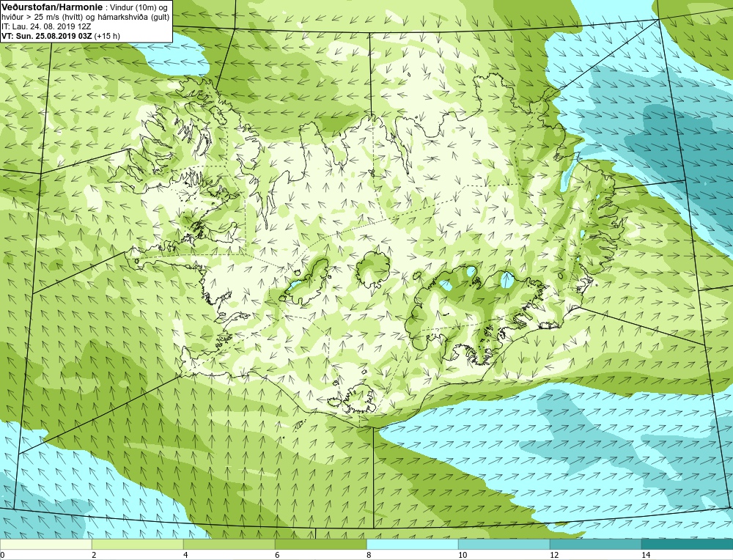The image size is (733, 560).
Task: Click the legend label '14'
Action: 646,555
